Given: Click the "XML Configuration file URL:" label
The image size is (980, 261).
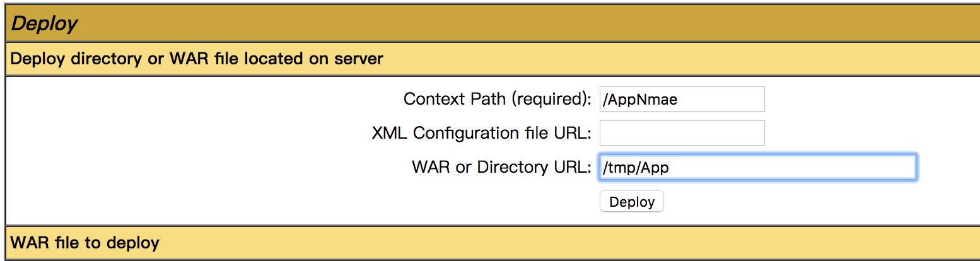Looking at the screenshot, I should click(481, 133).
